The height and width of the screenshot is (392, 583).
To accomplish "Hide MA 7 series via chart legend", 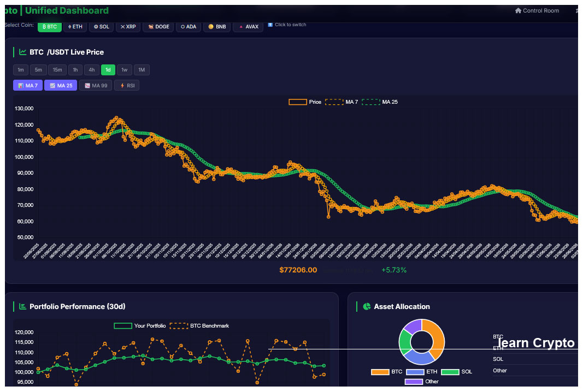I will [x=341, y=102].
